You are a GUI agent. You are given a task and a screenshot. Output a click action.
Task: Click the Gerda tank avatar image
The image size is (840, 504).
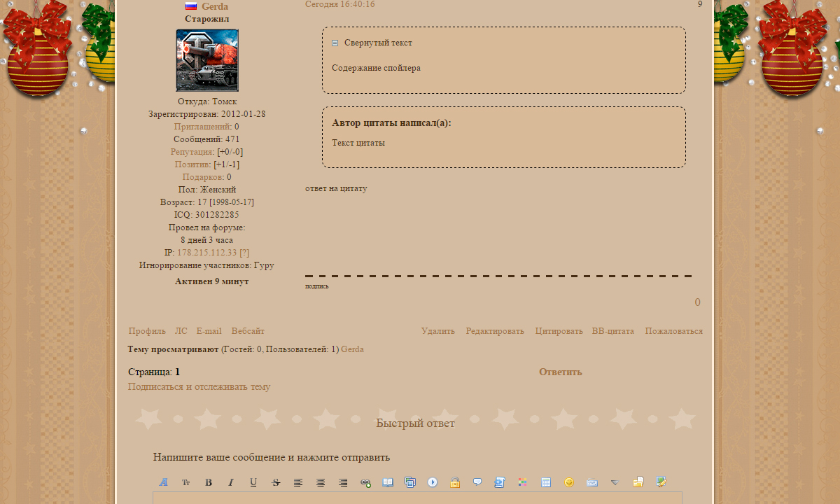(207, 60)
